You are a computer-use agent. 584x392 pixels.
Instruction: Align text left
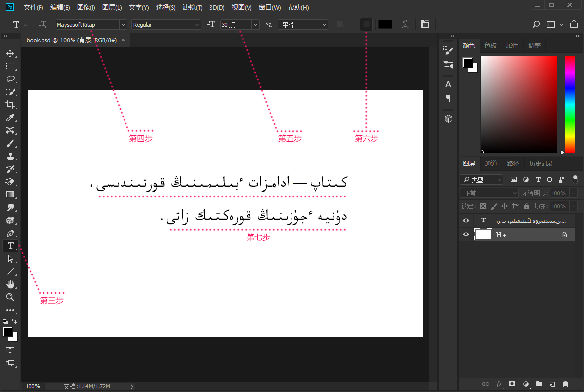click(x=340, y=24)
